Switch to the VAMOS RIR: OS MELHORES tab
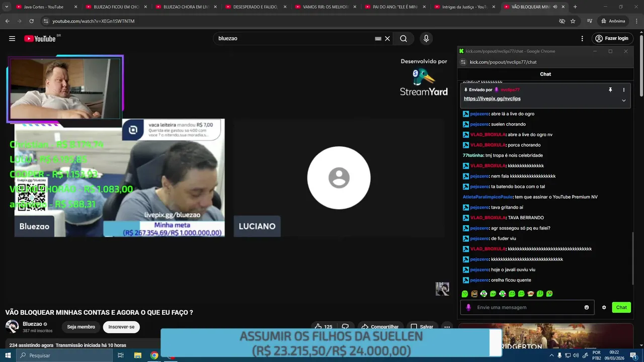Screen dimensions: 644x362 click(325, 7)
